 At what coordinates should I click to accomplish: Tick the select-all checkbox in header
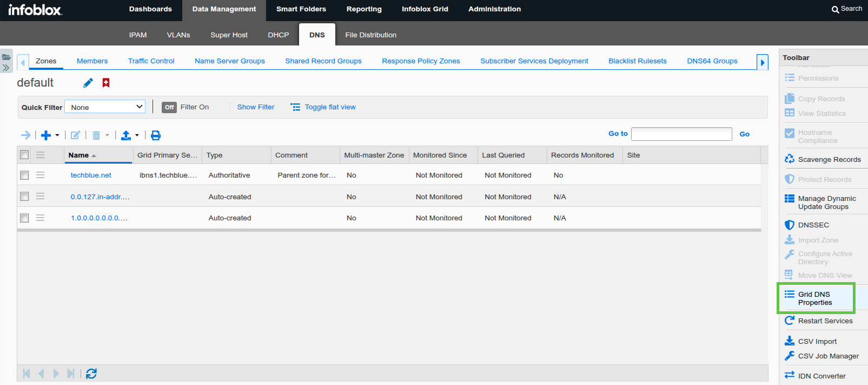pyautogui.click(x=24, y=155)
